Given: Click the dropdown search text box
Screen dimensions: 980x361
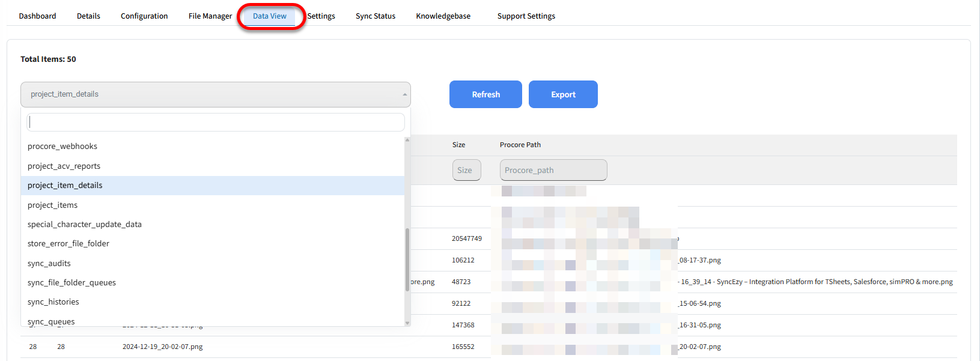Looking at the screenshot, I should pyautogui.click(x=215, y=123).
